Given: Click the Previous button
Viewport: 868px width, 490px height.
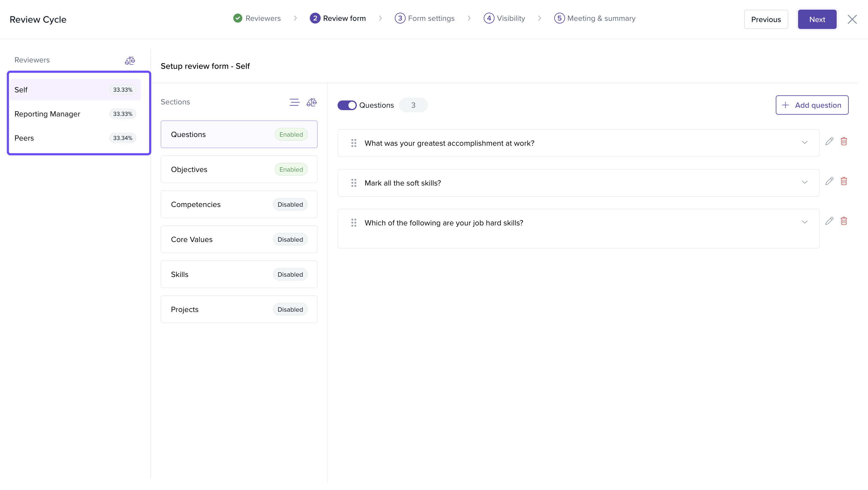Looking at the screenshot, I should (x=766, y=20).
